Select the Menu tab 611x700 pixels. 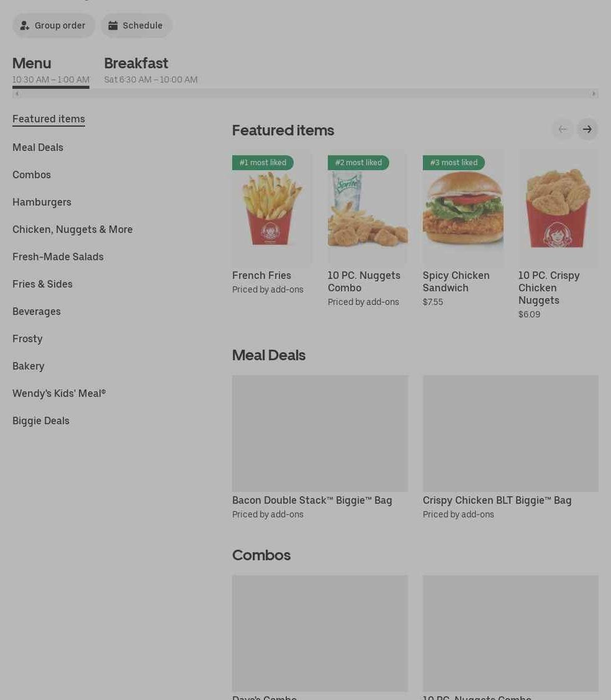pos(51,71)
